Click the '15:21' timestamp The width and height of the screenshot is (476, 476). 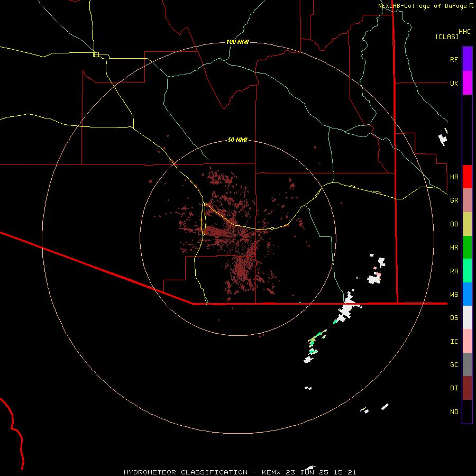point(346,472)
